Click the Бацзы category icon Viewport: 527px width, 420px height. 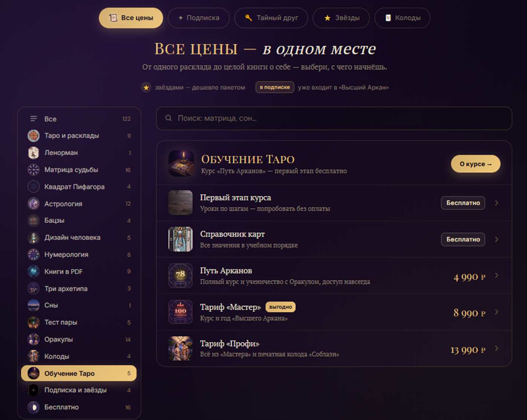(34, 221)
